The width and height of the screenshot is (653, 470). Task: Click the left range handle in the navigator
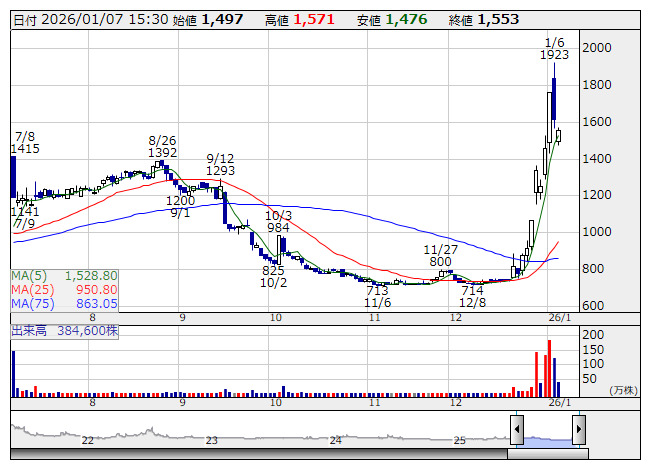(517, 431)
